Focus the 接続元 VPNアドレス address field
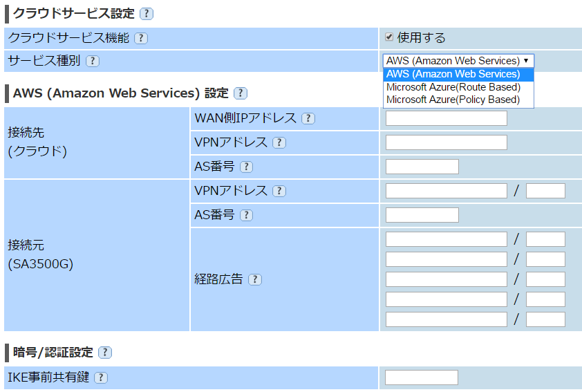The height and width of the screenshot is (392, 582). (446, 191)
